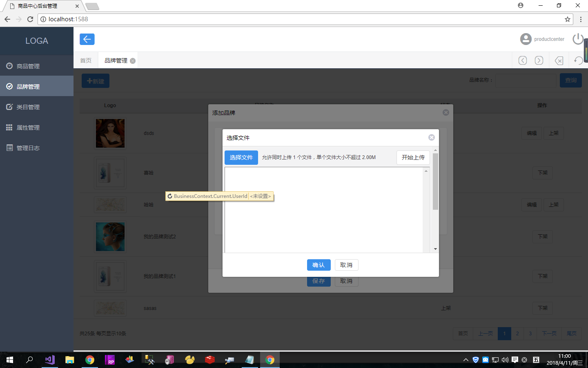The width and height of the screenshot is (588, 368).
Task: Open 属性管理 from the sidebar
Action: (x=28, y=128)
